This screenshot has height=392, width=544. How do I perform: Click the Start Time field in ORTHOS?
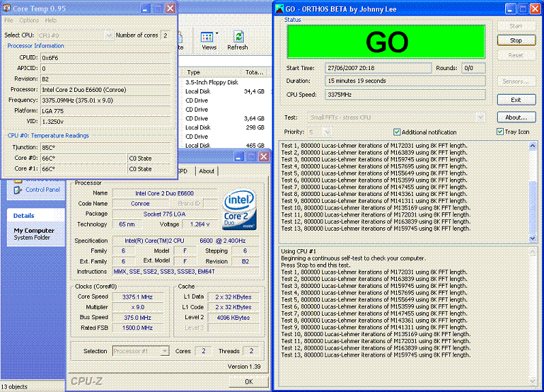(x=378, y=68)
